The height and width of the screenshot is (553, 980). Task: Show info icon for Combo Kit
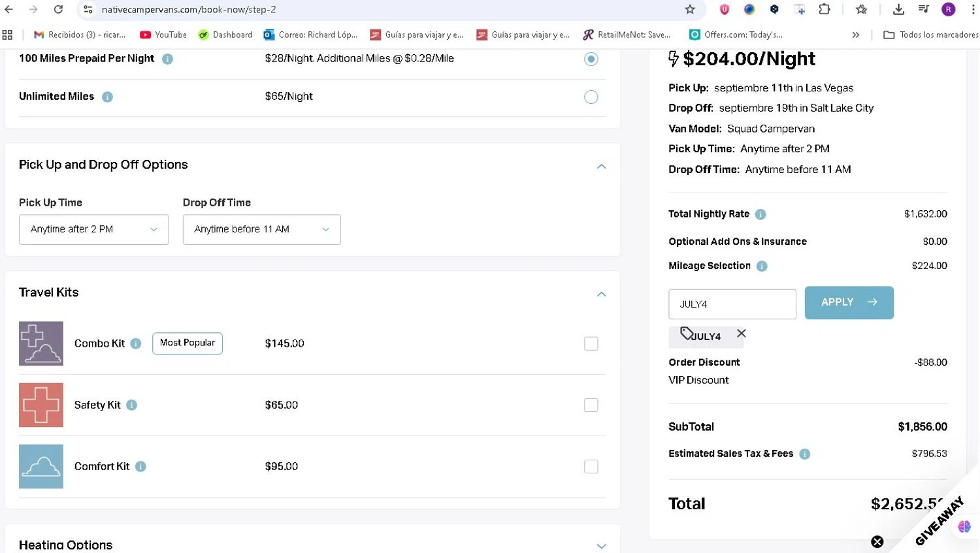point(136,343)
